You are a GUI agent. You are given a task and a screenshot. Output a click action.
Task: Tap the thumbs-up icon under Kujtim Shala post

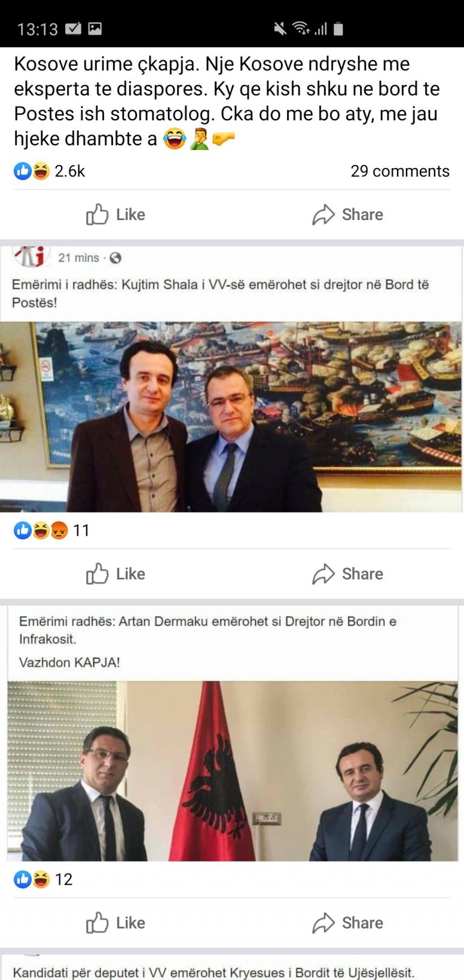tap(97, 573)
